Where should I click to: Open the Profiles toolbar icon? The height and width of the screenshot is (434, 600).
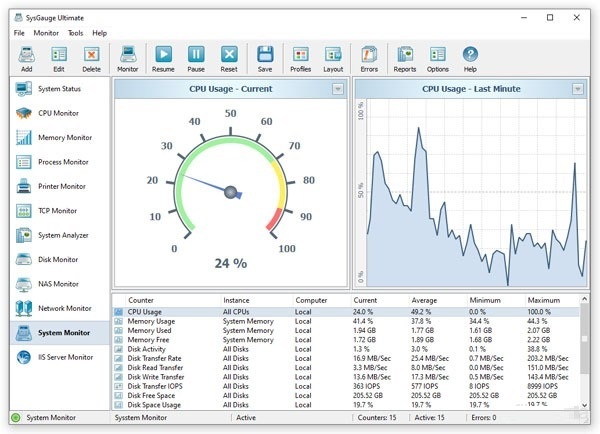click(x=300, y=55)
